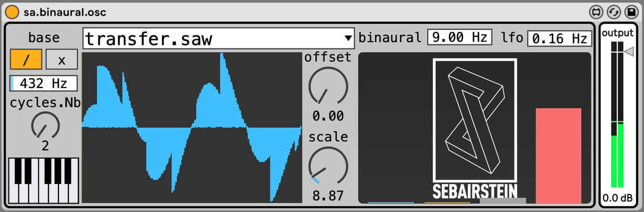
Task: Click the output gain triangle handle
Action: pos(629,51)
